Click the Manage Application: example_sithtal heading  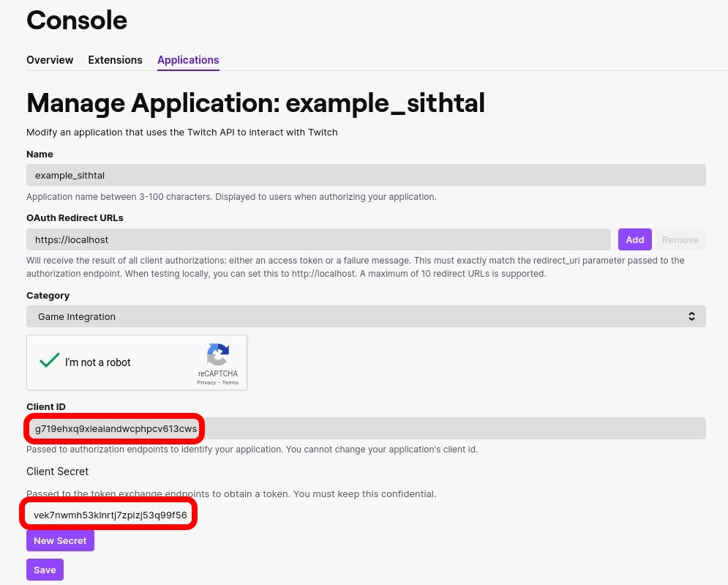(x=256, y=103)
